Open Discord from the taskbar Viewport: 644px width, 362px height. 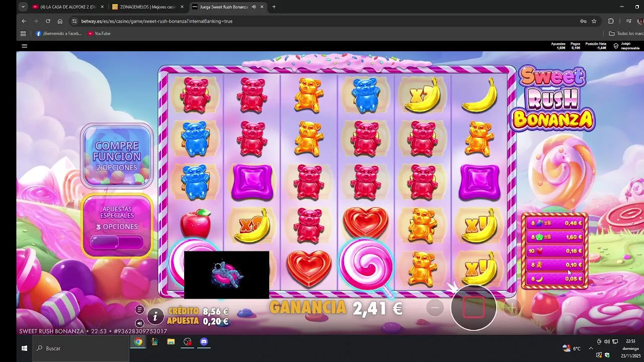(x=204, y=342)
